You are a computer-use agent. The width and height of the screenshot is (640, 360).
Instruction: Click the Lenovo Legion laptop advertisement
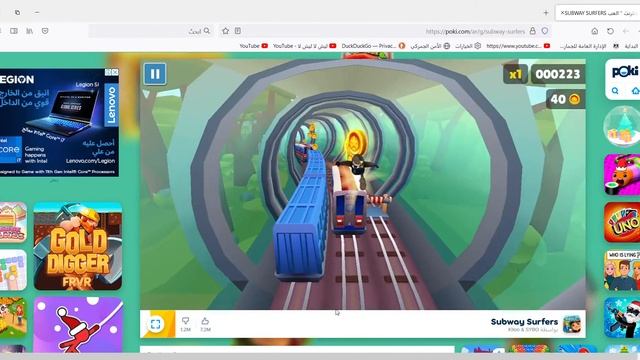click(59, 122)
